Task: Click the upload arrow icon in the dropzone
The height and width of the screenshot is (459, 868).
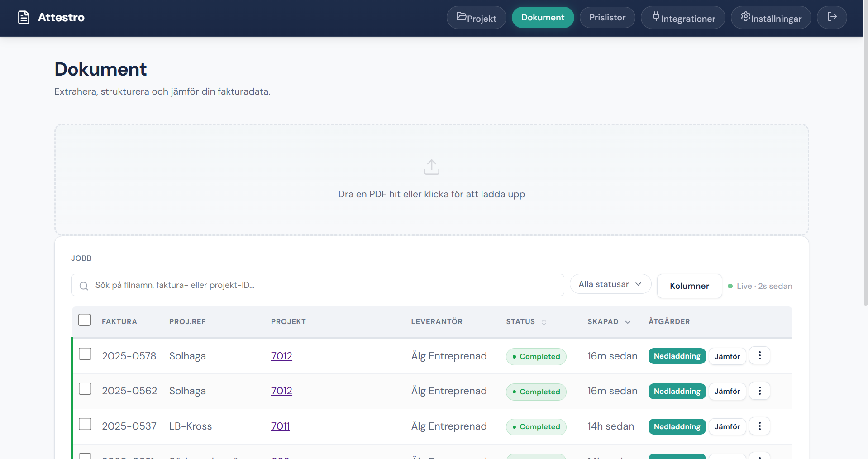Action: tap(431, 167)
